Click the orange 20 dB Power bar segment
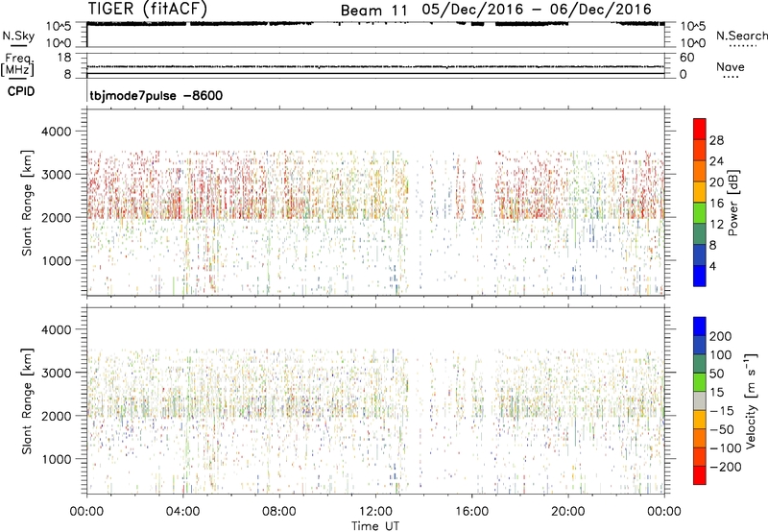Image resolution: width=768 pixels, height=532 pixels. coord(700,171)
